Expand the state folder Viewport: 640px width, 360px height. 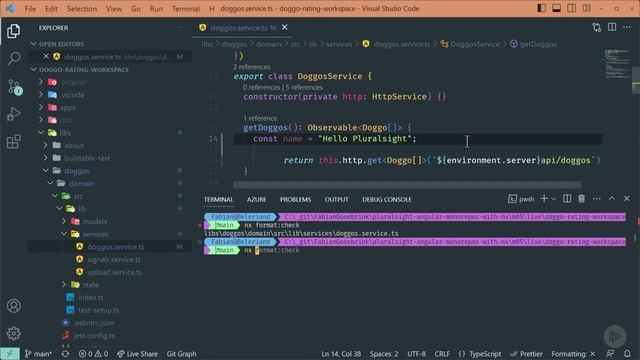[x=64, y=284]
